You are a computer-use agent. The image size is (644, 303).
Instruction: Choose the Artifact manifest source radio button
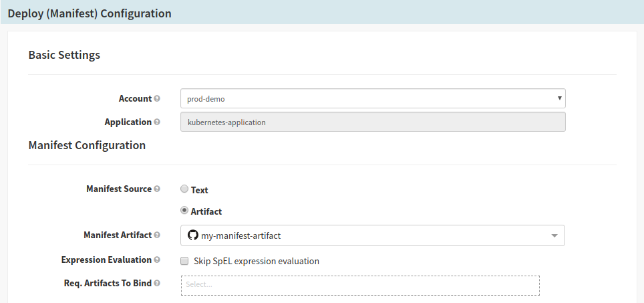click(x=184, y=211)
